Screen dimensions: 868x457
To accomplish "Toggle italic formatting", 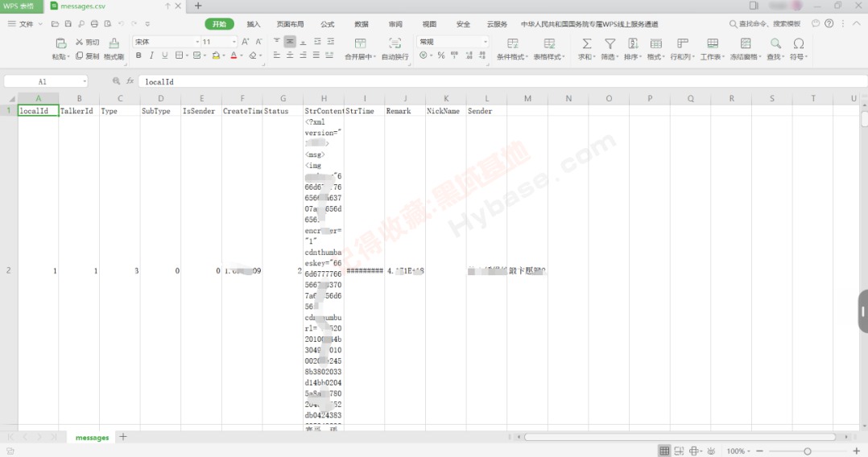I will pos(151,56).
